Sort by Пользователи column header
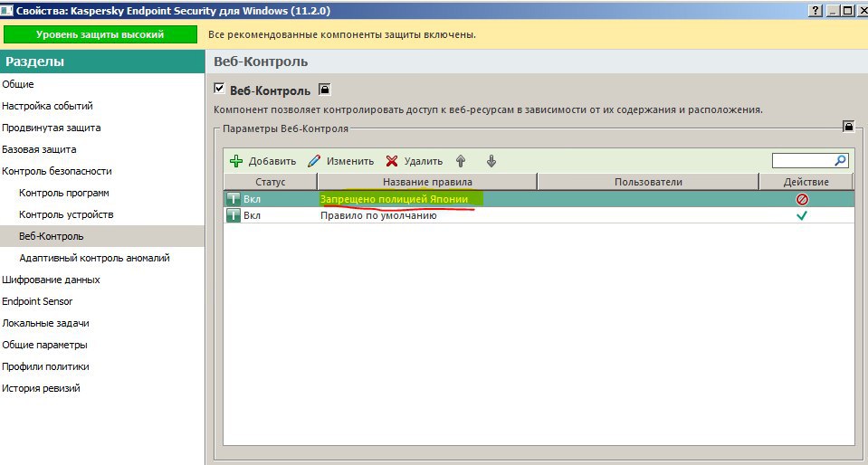Screen dimensions: 868x465 [x=648, y=182]
